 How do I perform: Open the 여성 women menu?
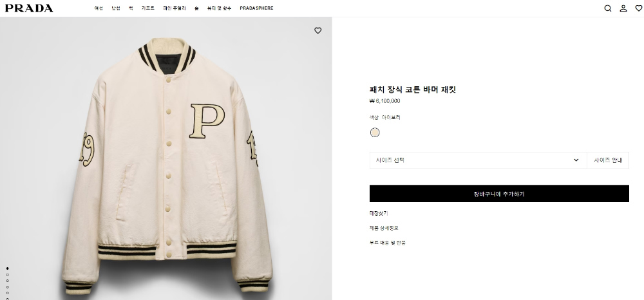(99, 8)
